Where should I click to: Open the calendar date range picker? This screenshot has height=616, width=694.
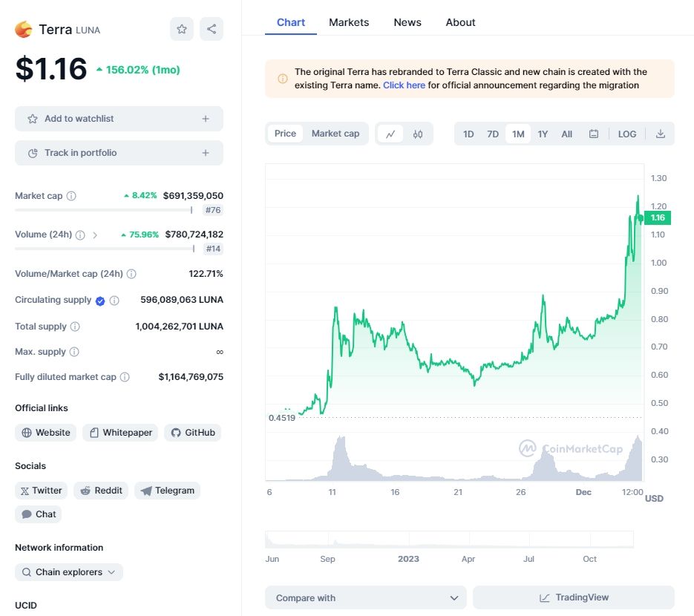[x=594, y=134]
